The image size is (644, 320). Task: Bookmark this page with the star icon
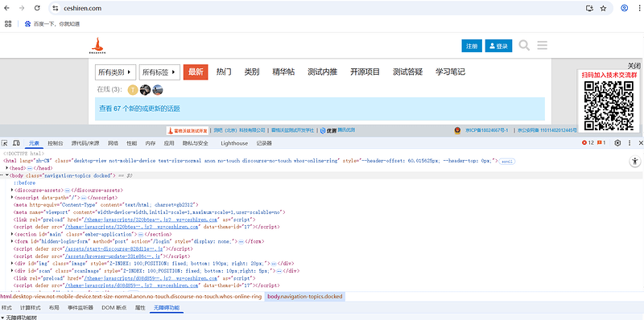603,8
